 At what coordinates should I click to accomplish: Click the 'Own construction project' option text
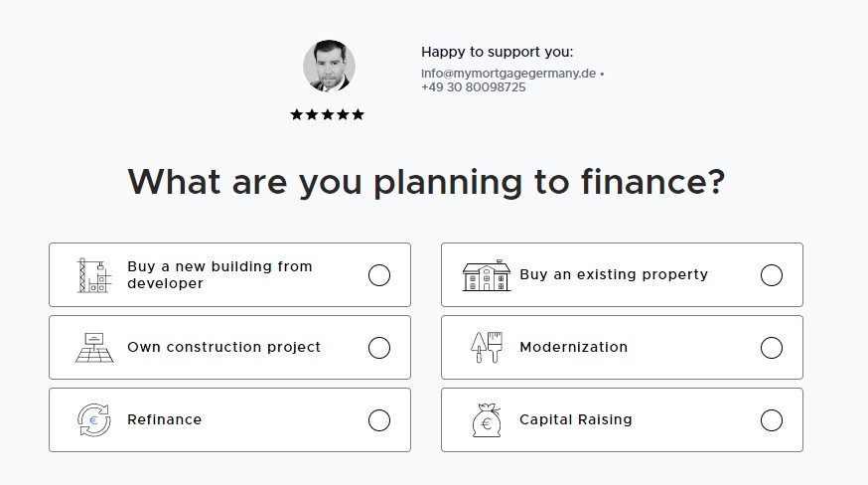click(223, 347)
